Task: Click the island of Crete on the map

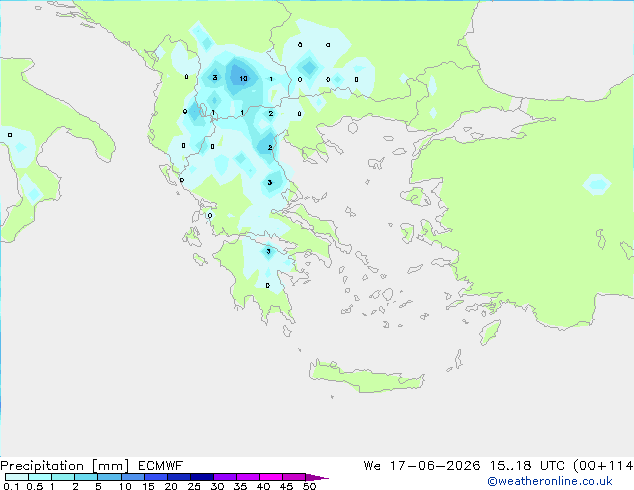Action: click(366, 377)
